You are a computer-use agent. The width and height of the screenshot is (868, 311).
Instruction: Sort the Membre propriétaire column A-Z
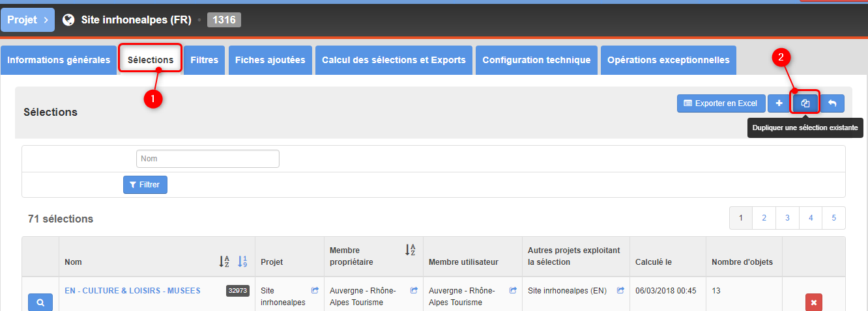(411, 249)
